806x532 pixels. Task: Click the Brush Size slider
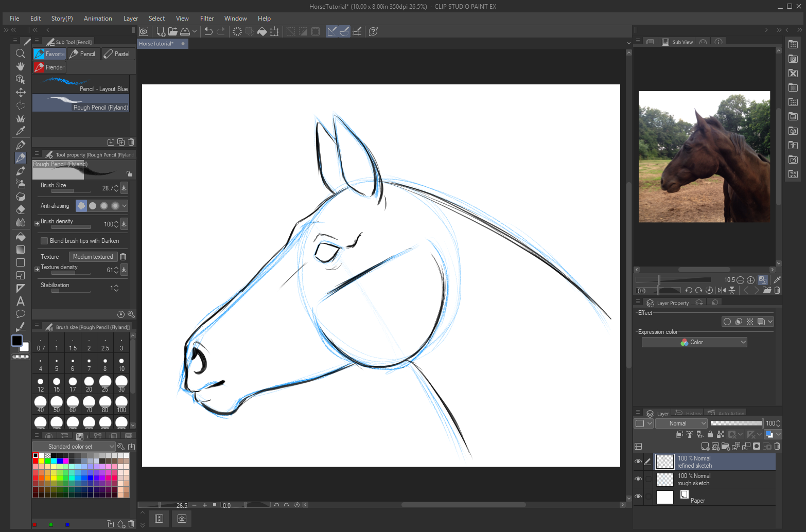(71, 191)
